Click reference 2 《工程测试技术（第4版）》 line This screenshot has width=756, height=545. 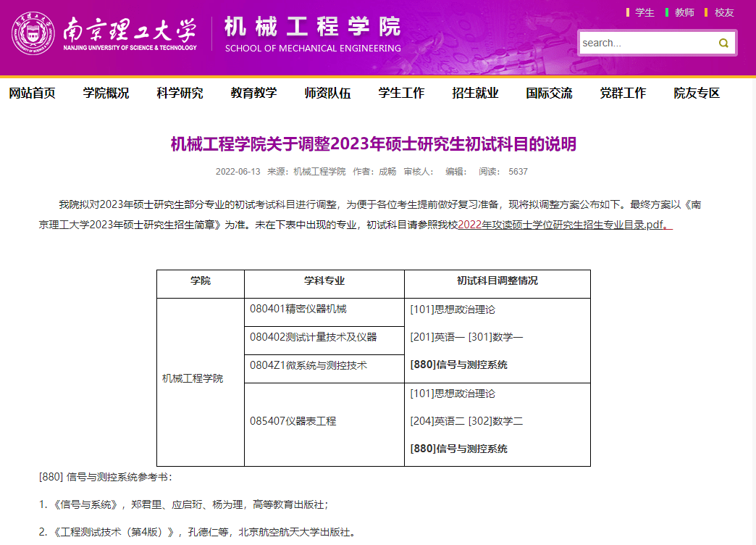coord(198,532)
